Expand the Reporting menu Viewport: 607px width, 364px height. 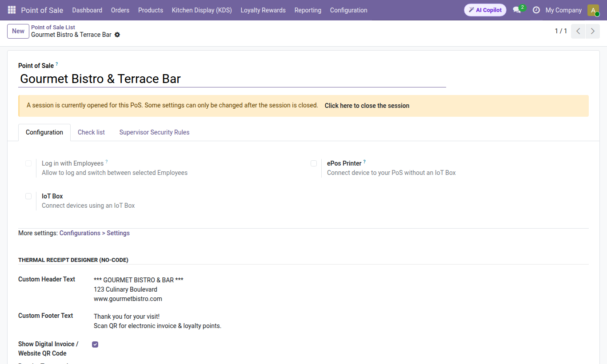point(308,10)
